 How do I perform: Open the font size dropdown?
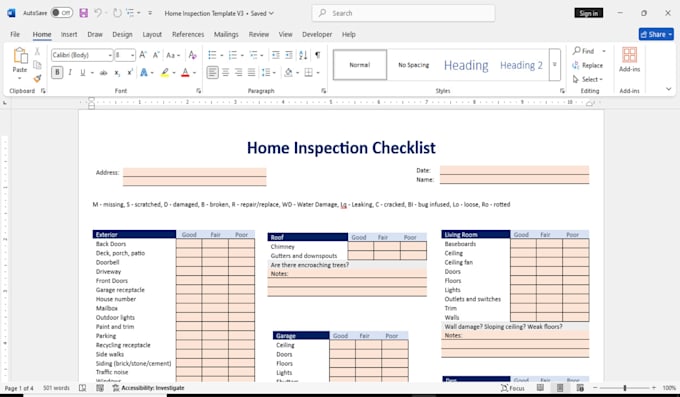[132, 55]
